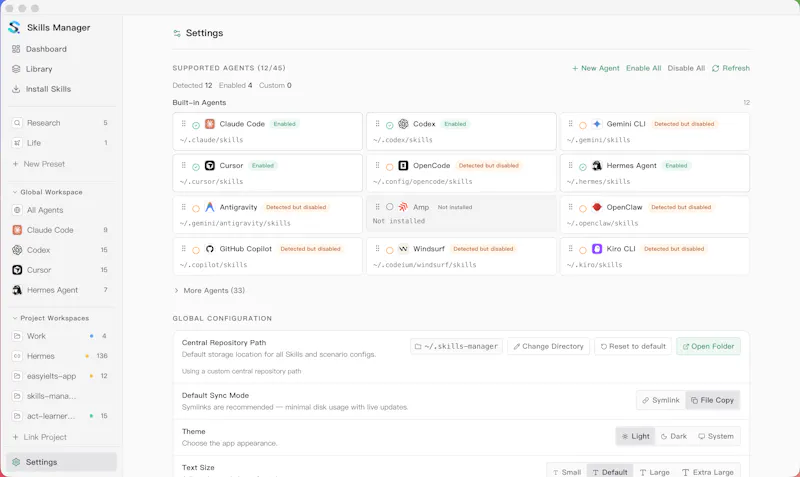Click the Cursor agent card logo

pyautogui.click(x=210, y=166)
